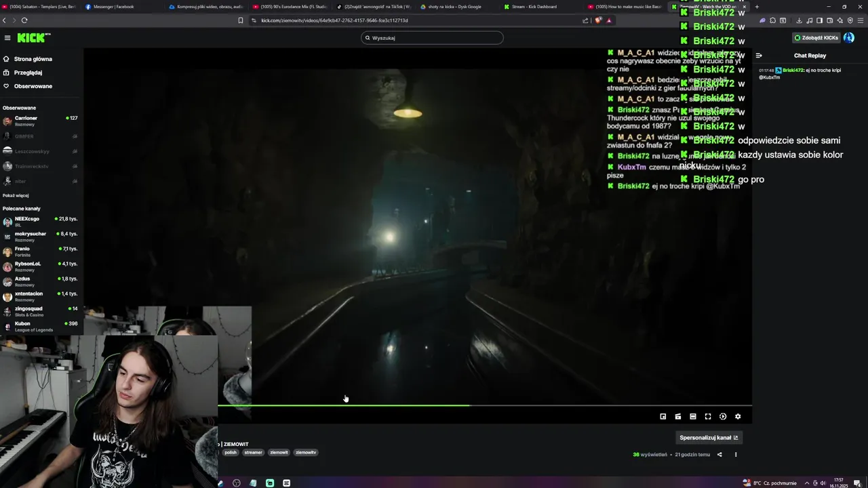The image size is (868, 488).
Task: Open recommended channel Kubon
Action: point(41,326)
